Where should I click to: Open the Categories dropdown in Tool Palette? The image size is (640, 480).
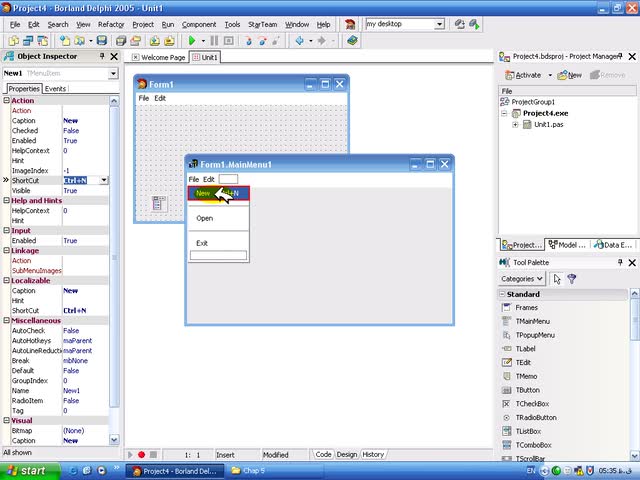point(522,279)
